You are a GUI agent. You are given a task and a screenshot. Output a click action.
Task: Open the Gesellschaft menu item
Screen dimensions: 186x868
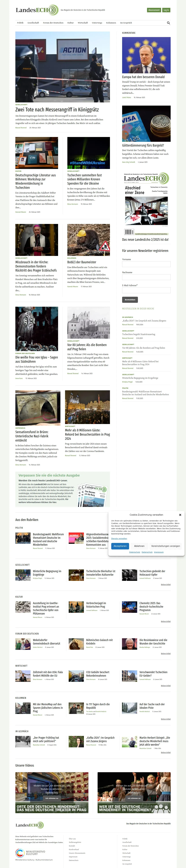33,23
